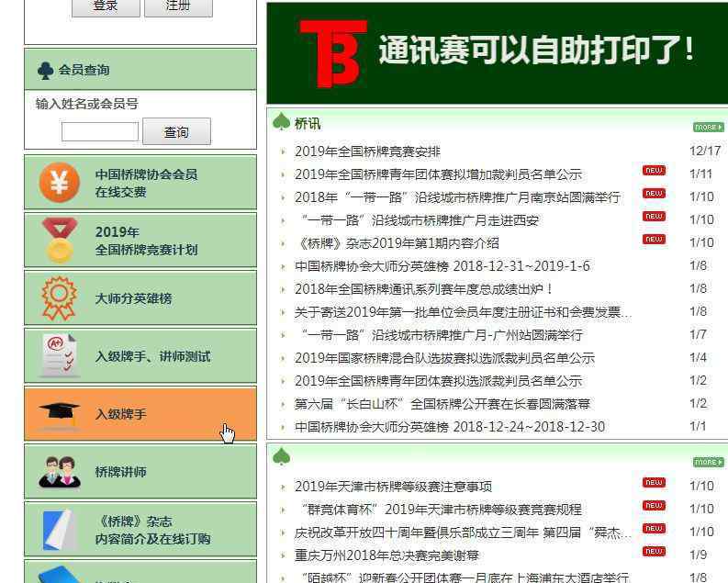This screenshot has width=728, height=583.
Task: Click new badge beside 南京站圆满举行 item
Action: tap(655, 193)
